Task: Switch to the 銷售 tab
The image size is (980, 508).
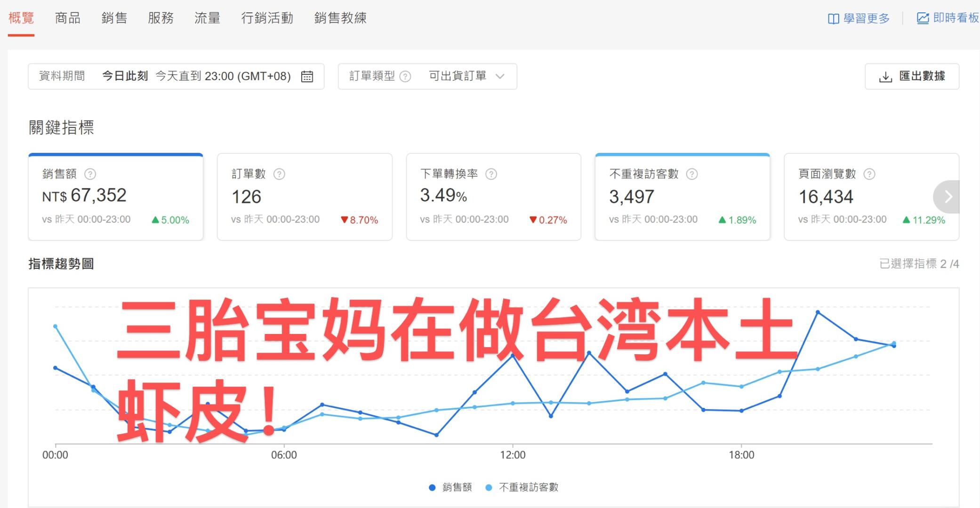Action: (x=114, y=18)
